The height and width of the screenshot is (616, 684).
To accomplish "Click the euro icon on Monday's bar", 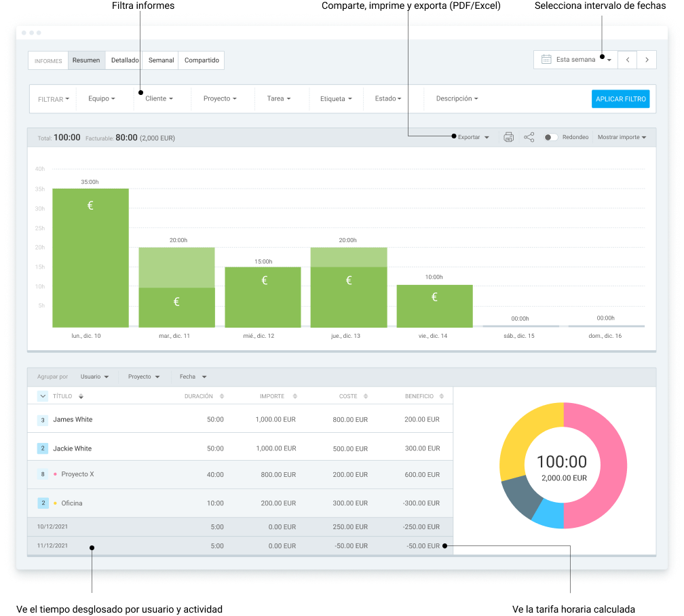I will (90, 205).
